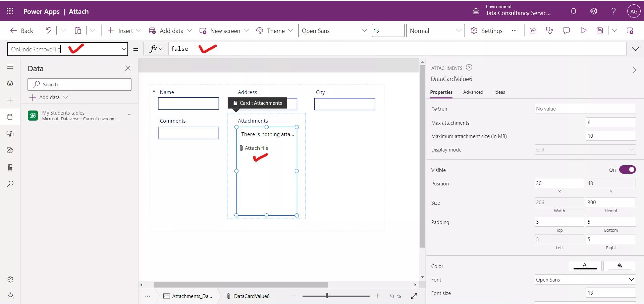Viewport: 644px width, 304px height.
Task: Open the Font dropdown showing Open Sans
Action: click(585, 279)
